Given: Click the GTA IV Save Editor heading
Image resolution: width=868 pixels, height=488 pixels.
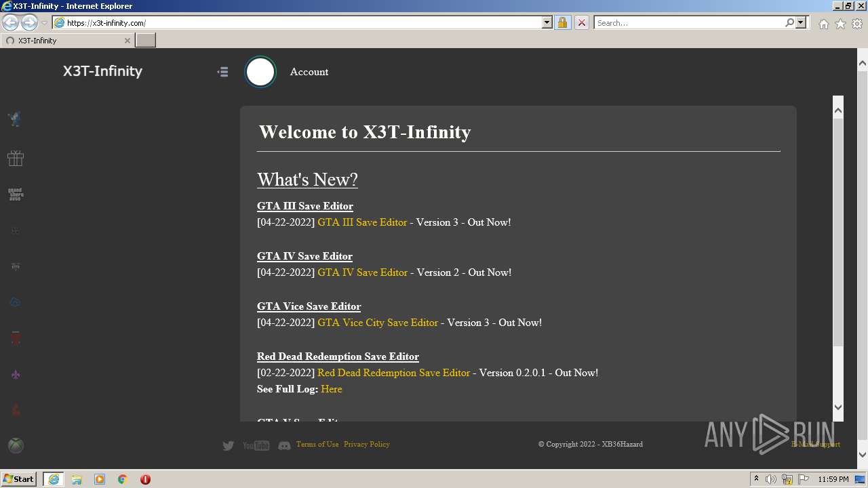Looking at the screenshot, I should [x=304, y=256].
